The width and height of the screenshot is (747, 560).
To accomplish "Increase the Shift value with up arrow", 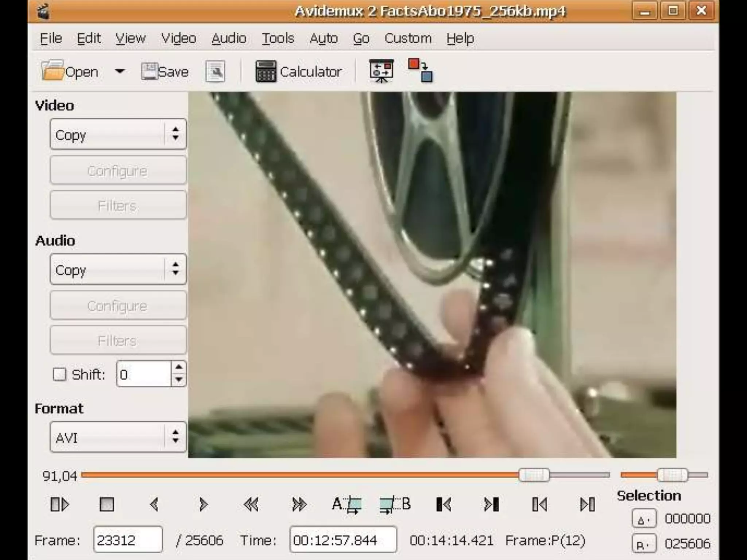I will (179, 367).
